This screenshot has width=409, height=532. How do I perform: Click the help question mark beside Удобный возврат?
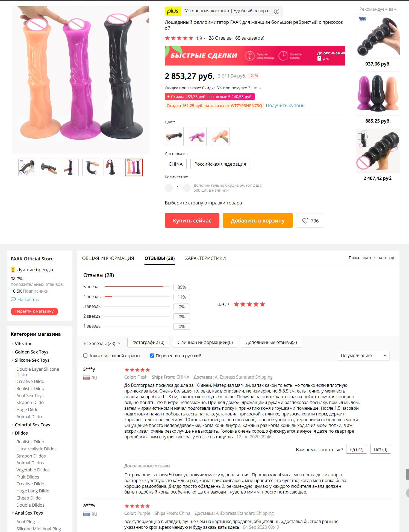tap(276, 11)
